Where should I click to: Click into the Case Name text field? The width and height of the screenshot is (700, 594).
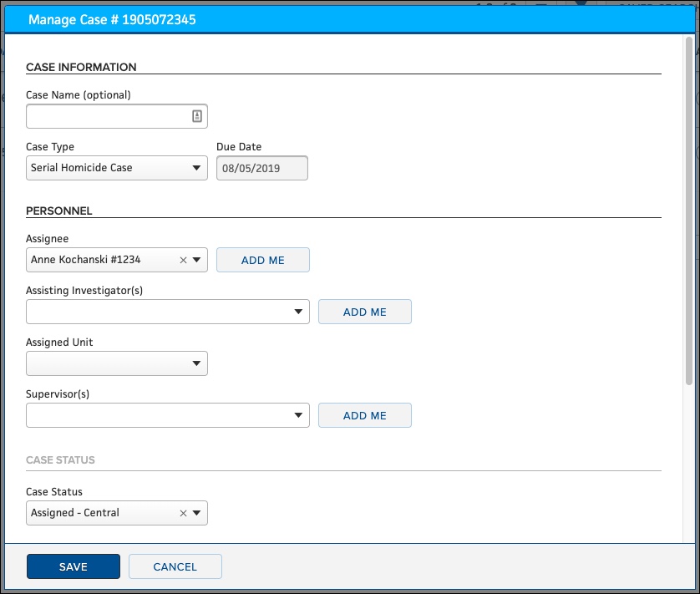(107, 116)
